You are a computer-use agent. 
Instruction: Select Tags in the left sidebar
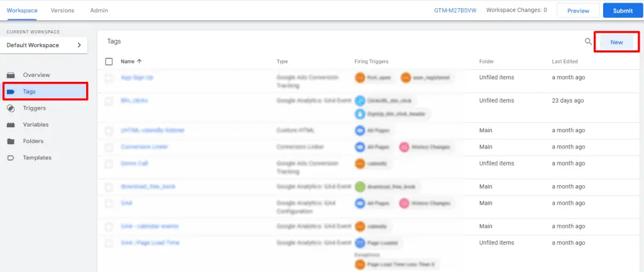(45, 91)
